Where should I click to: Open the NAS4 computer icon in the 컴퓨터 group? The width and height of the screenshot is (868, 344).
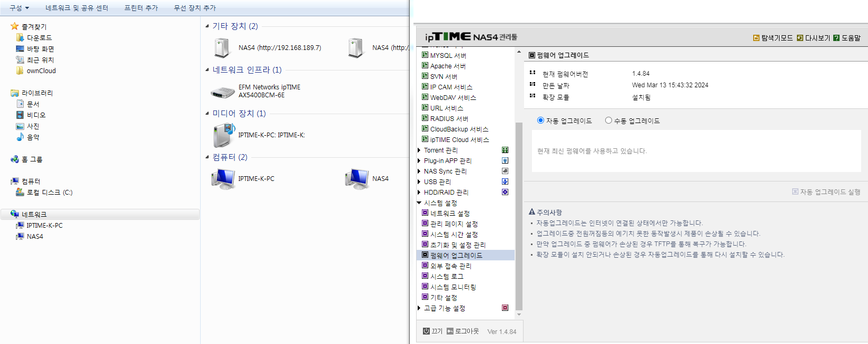pyautogui.click(x=357, y=179)
